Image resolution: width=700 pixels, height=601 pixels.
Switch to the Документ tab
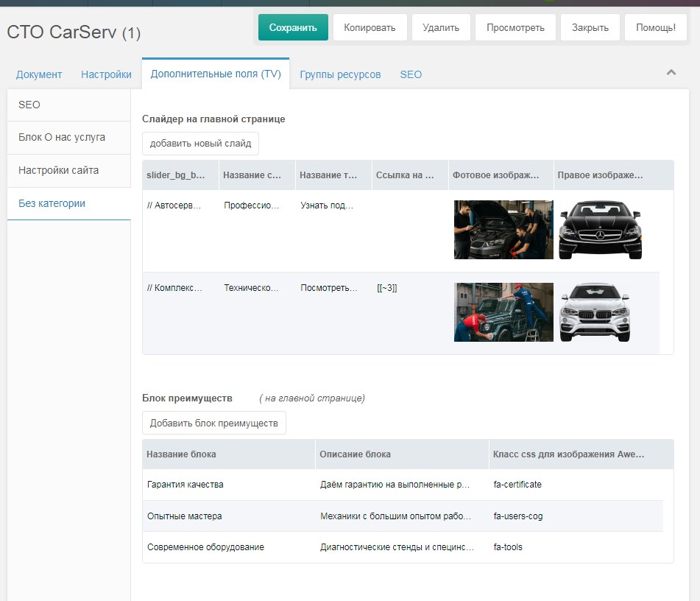click(39, 74)
